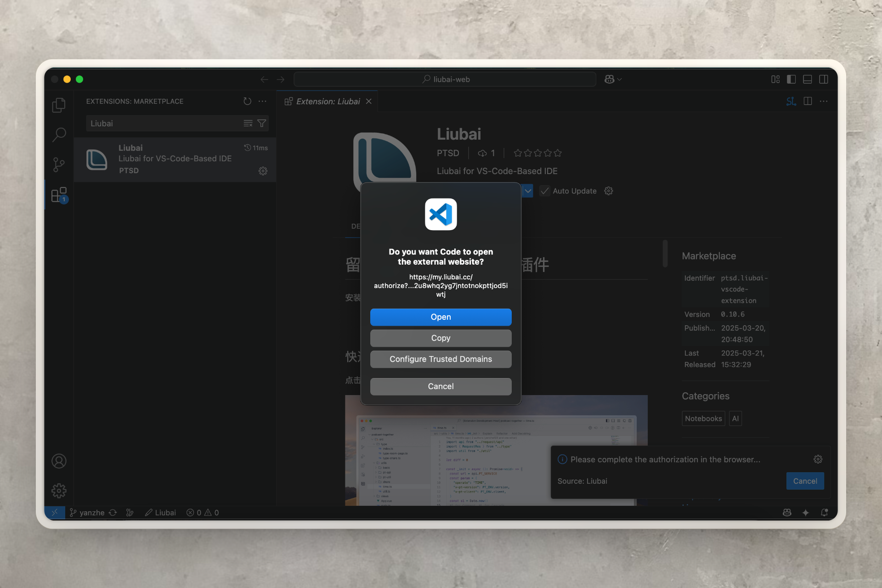The width and height of the screenshot is (882, 588).
Task: Open the Source Control view icon
Action: [x=59, y=164]
